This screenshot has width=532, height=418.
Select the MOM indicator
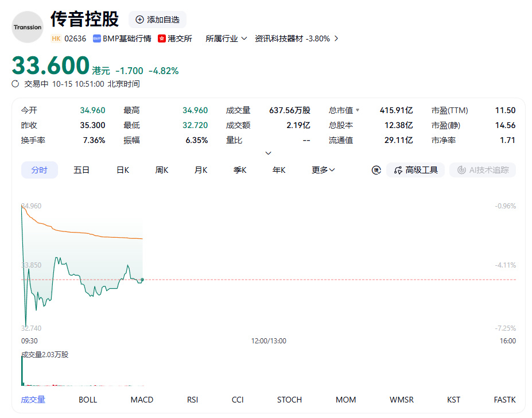click(x=345, y=400)
